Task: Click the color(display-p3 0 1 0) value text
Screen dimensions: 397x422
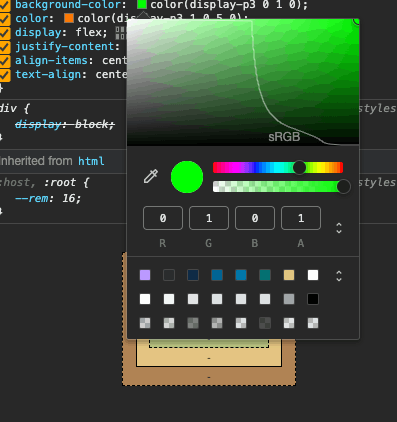Action: pos(227,5)
